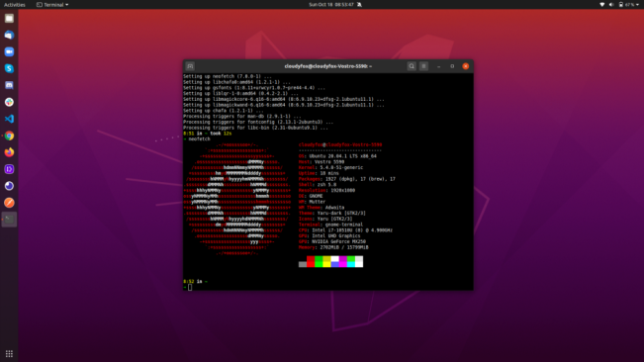
Task: Add a new tab in terminal
Action: (x=190, y=66)
